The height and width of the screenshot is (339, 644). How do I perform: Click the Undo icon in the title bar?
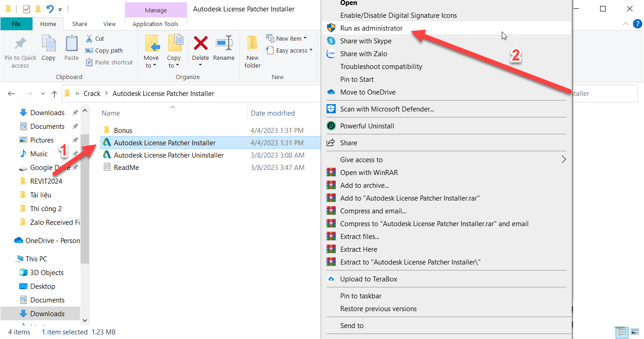tap(50, 9)
